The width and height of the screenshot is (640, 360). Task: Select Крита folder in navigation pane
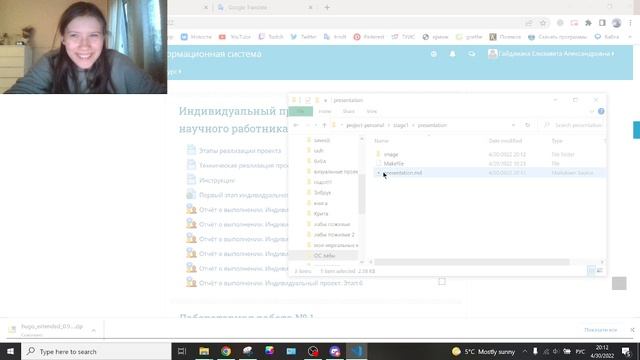pyautogui.click(x=321, y=213)
